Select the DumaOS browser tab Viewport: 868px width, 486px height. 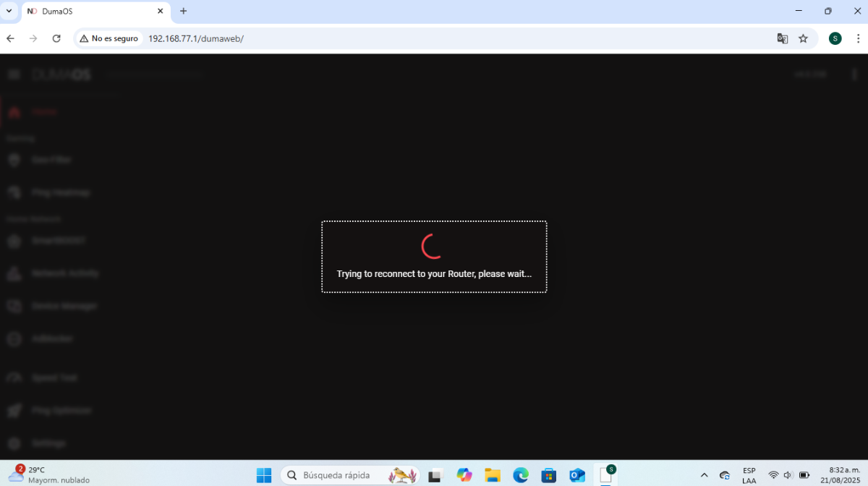(x=95, y=11)
